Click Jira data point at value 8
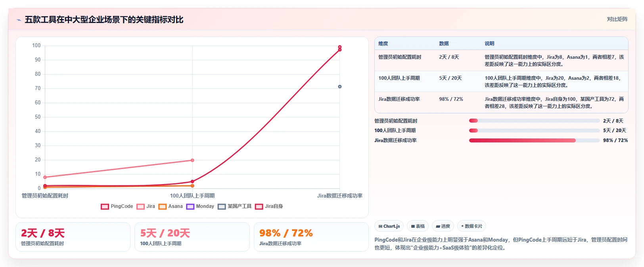644x267 pixels. (45, 177)
